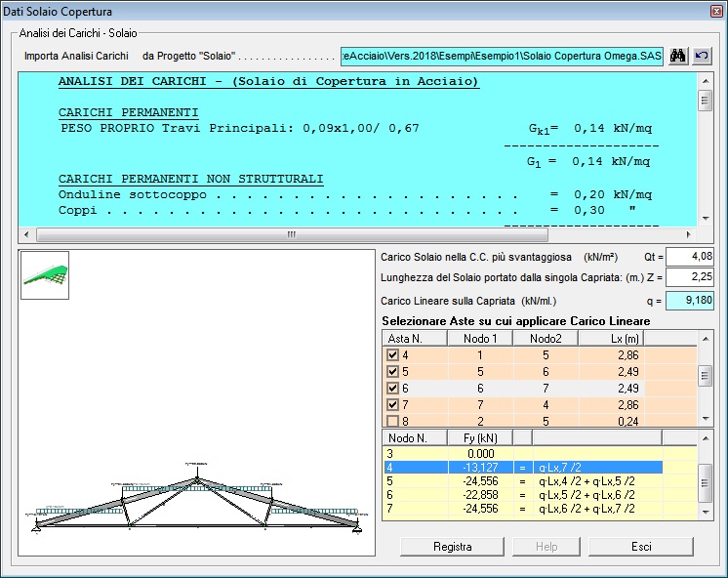Uncheck the Asta 5 checkbox

coord(392,372)
